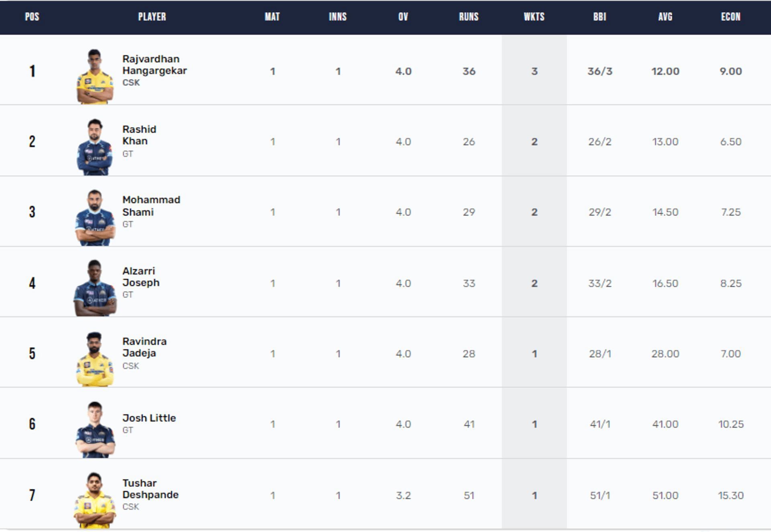Screen dimensions: 771x532
Task: Sort table by ECON column header
Action: click(x=730, y=17)
